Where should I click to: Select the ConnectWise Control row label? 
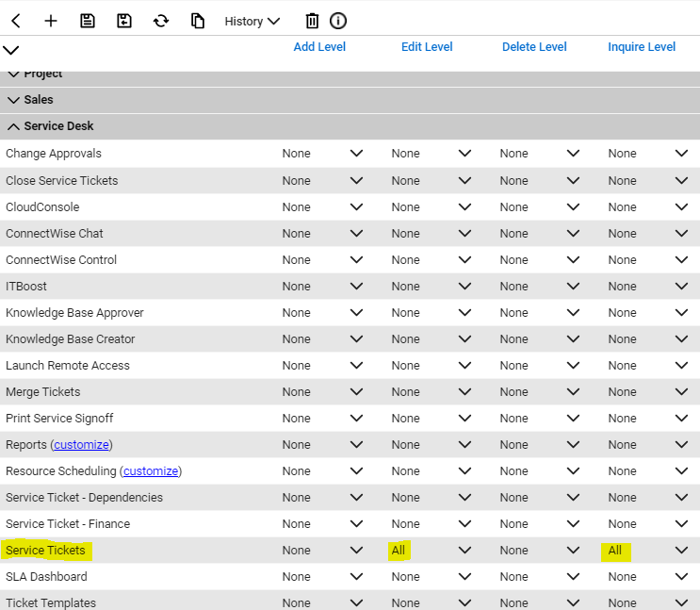coord(61,259)
